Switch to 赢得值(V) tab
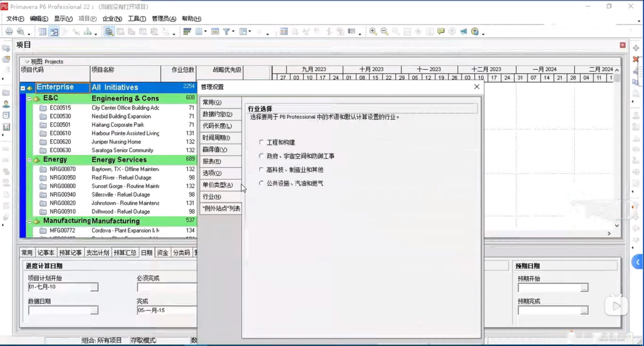 221,149
